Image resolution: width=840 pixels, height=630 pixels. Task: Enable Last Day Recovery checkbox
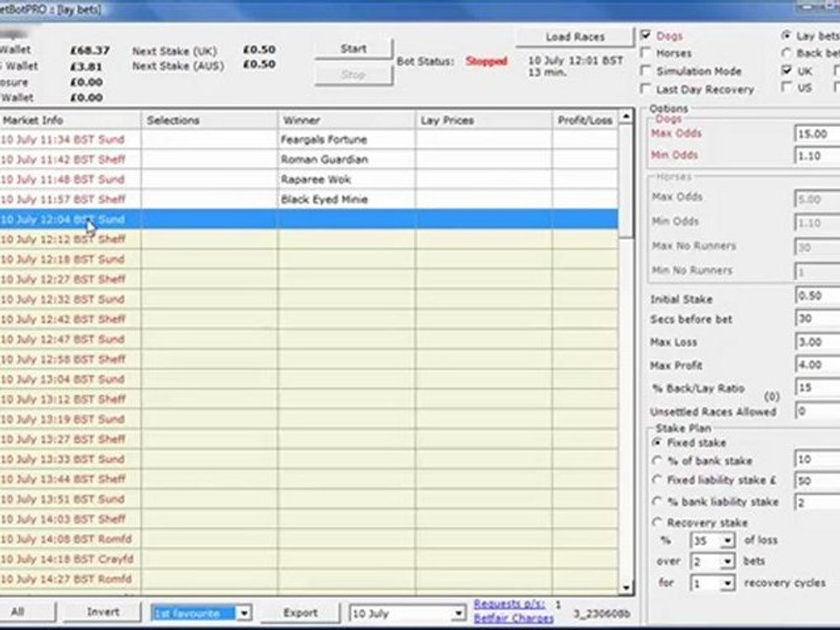coord(646,88)
